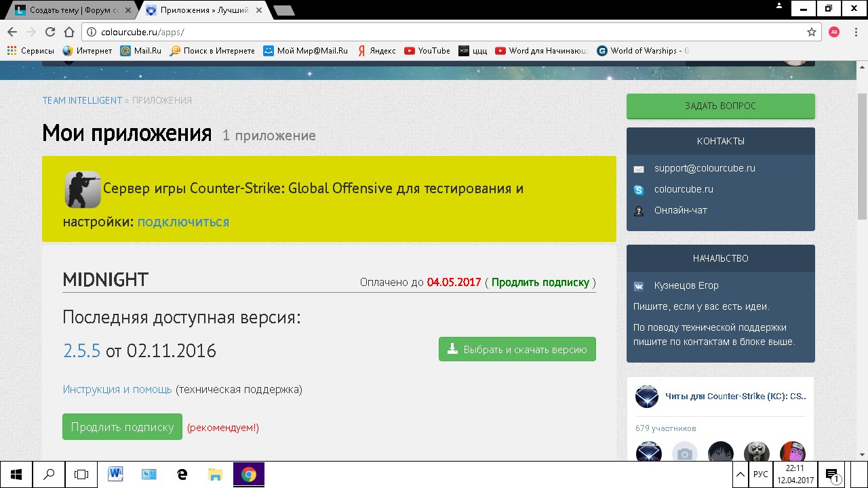Open the colourcube.ru Skype contact
Image resolution: width=868 pixels, height=488 pixels.
684,189
